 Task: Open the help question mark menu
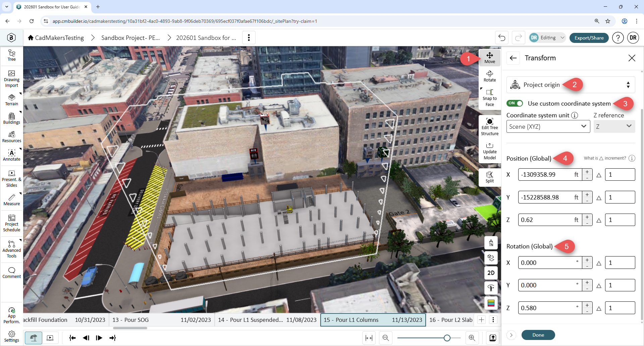tap(618, 38)
